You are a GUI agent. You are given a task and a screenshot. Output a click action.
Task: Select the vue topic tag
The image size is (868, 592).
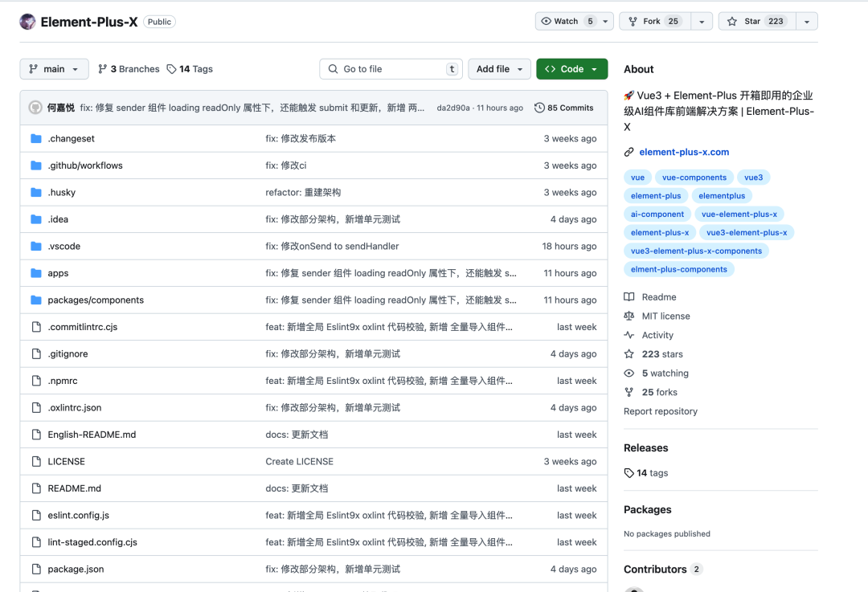(637, 177)
